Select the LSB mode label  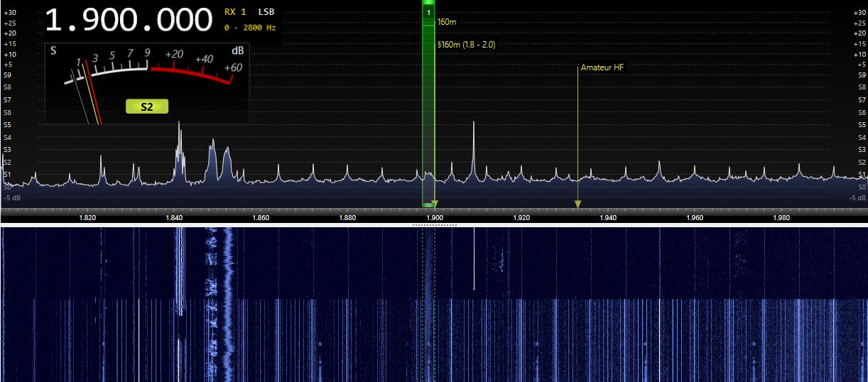[266, 12]
